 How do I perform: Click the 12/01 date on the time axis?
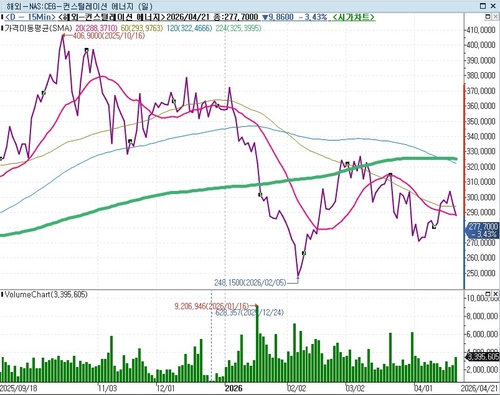(166, 388)
